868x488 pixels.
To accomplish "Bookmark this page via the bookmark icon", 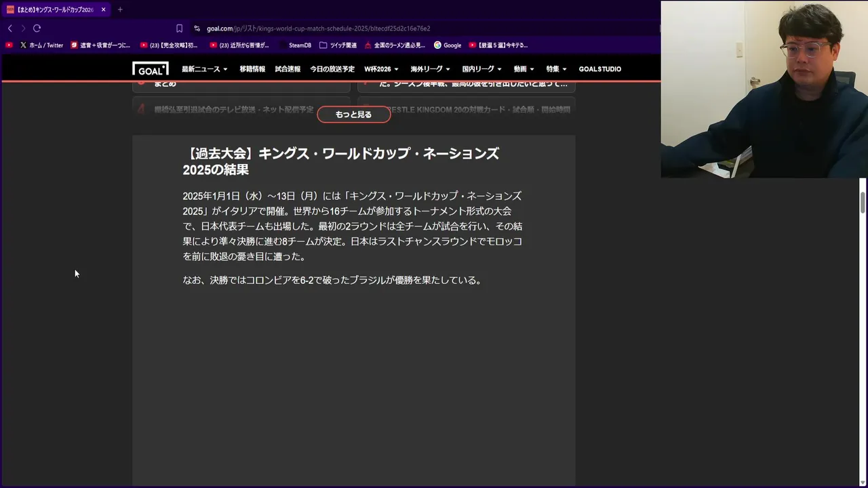I will (179, 28).
